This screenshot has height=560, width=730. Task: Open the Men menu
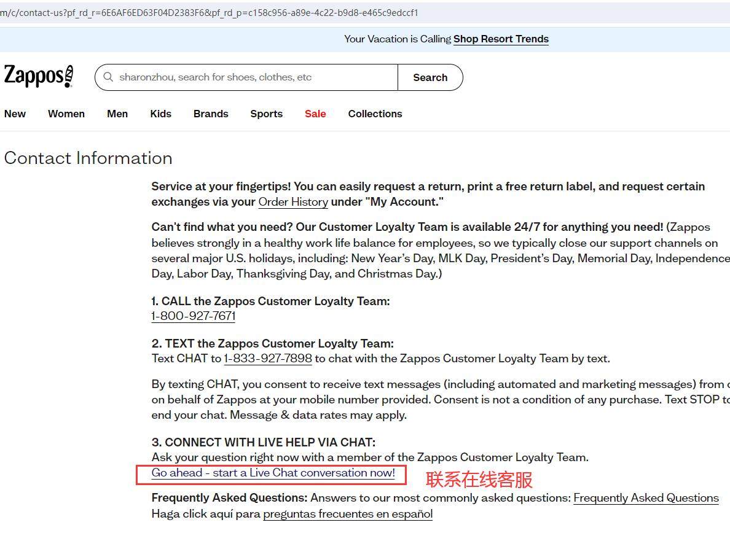tap(117, 114)
